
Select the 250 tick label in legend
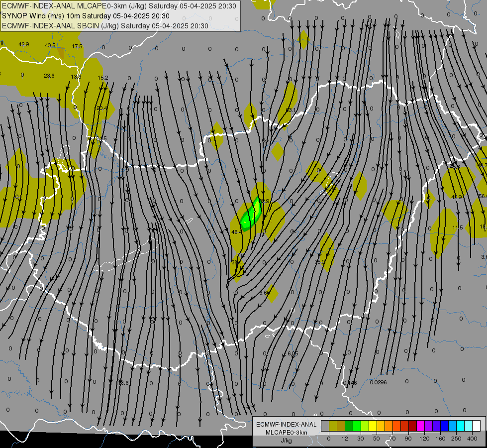point(456,439)
